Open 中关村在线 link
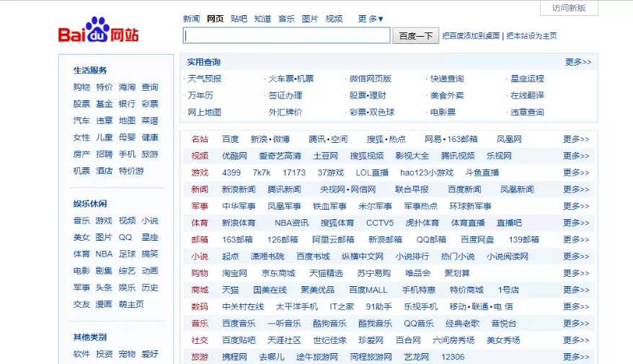This screenshot has height=364, width=633. tap(243, 306)
